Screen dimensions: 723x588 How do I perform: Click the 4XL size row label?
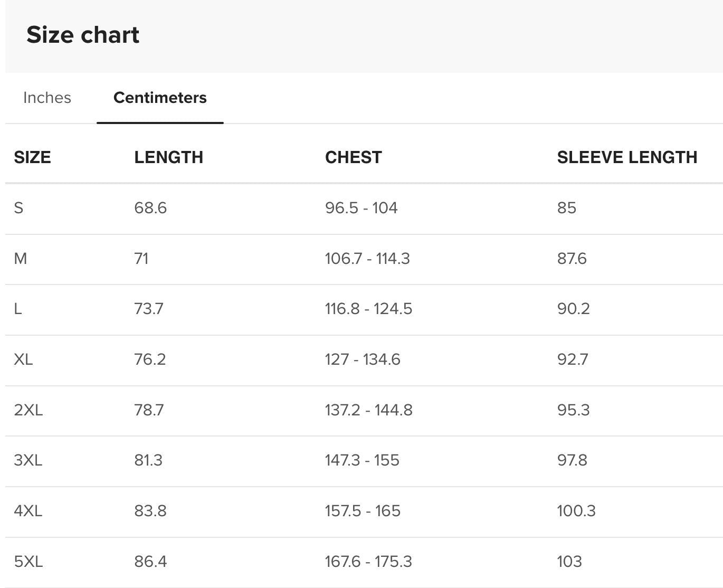(28, 511)
